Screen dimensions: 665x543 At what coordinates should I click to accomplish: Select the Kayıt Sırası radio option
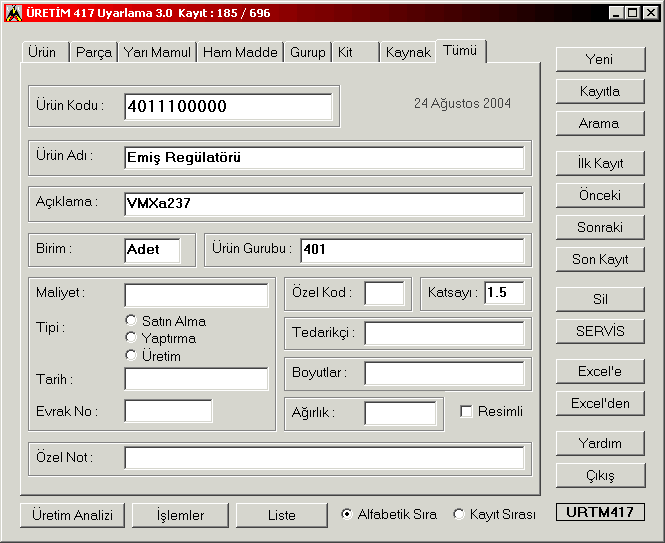(x=495, y=515)
